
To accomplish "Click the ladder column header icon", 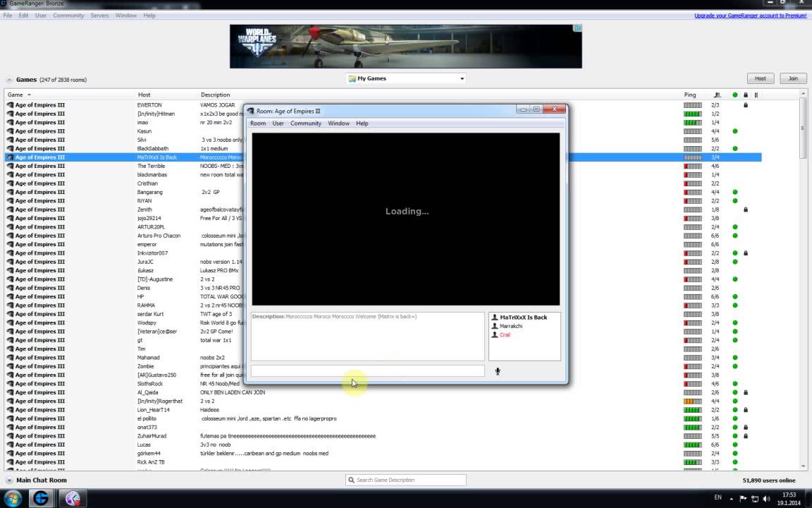I will tap(756, 95).
